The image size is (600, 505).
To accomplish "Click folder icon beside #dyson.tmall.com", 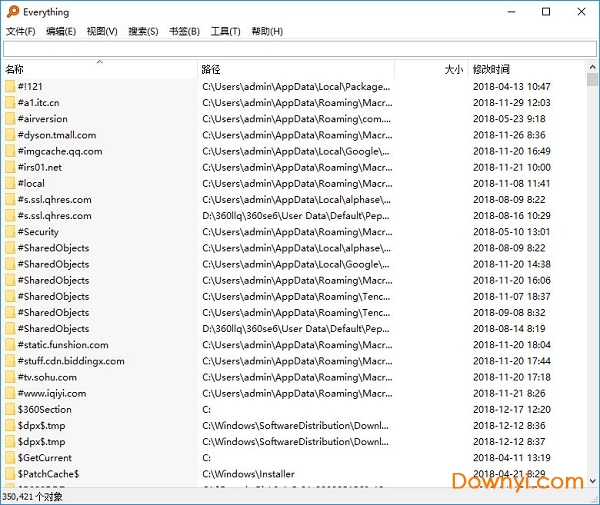I will [x=10, y=135].
